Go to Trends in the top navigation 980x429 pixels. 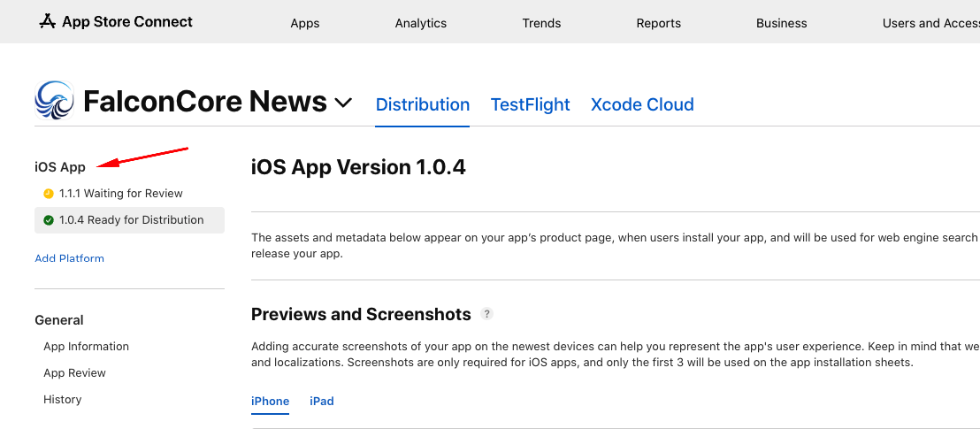pos(541,23)
